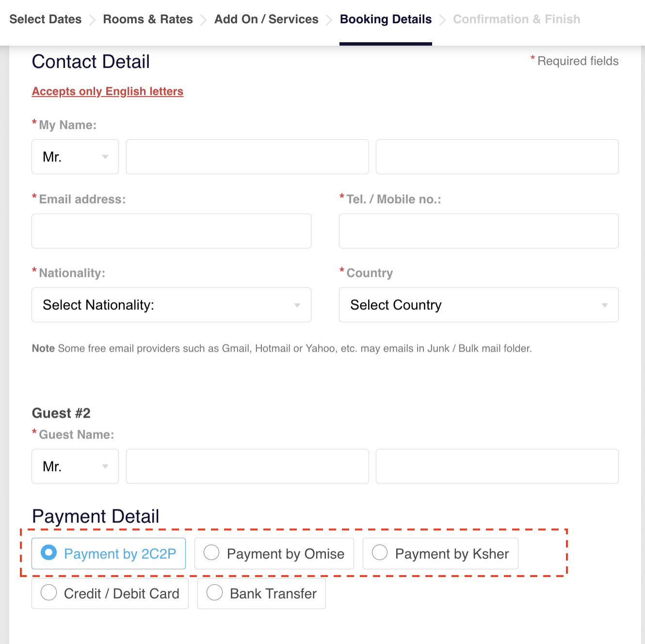645x644 pixels.
Task: Click Accepts only English letters link
Action: coord(108,92)
